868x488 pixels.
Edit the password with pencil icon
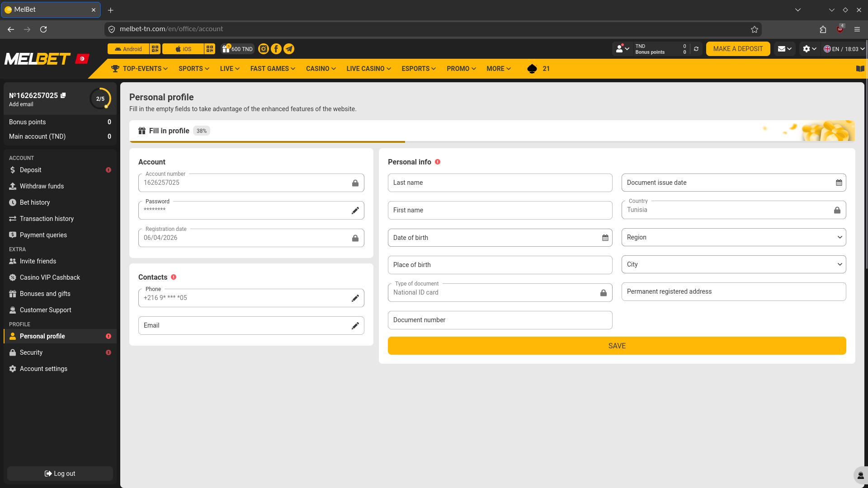(x=355, y=211)
